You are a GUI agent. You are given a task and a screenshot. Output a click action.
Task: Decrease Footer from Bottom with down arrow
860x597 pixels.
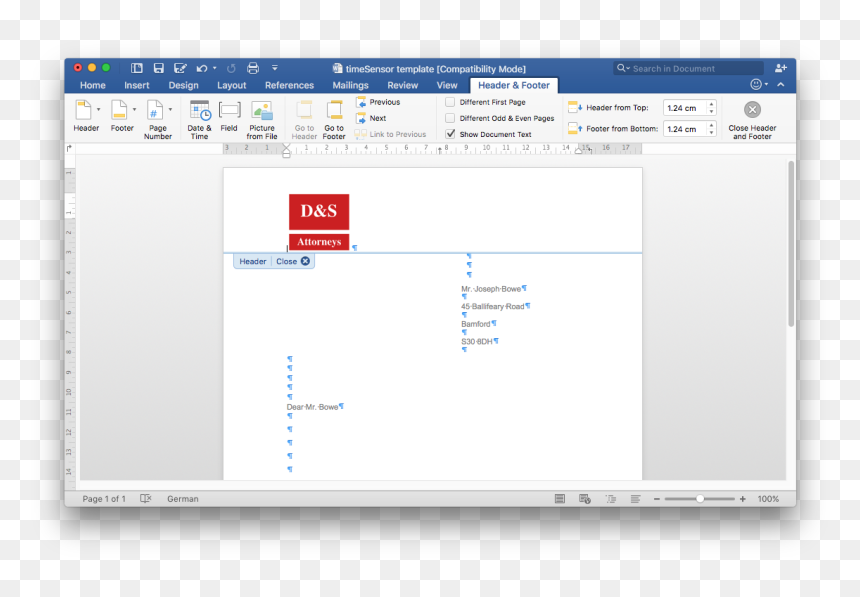(x=711, y=133)
